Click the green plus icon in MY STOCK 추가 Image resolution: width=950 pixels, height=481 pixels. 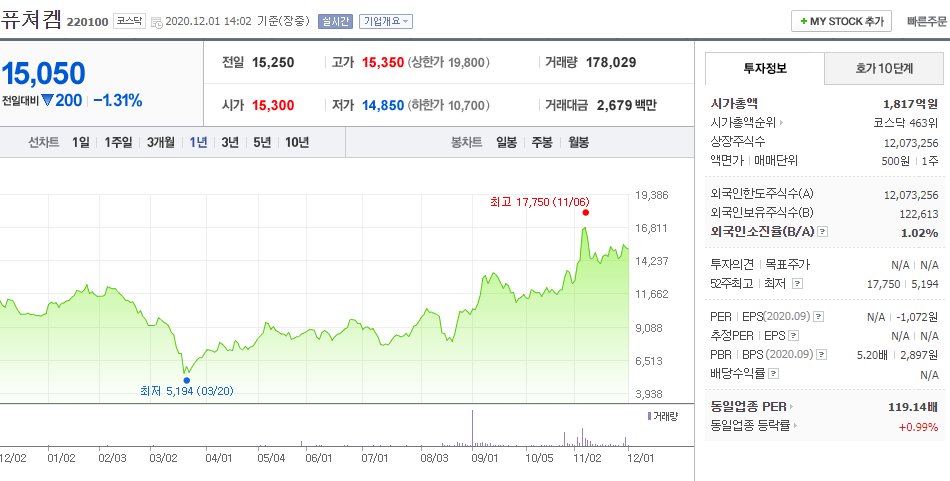803,21
